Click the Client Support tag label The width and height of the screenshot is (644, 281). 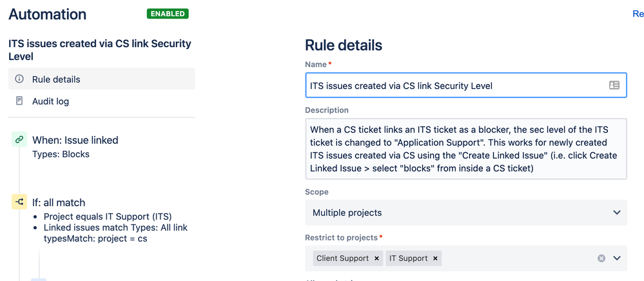point(344,258)
